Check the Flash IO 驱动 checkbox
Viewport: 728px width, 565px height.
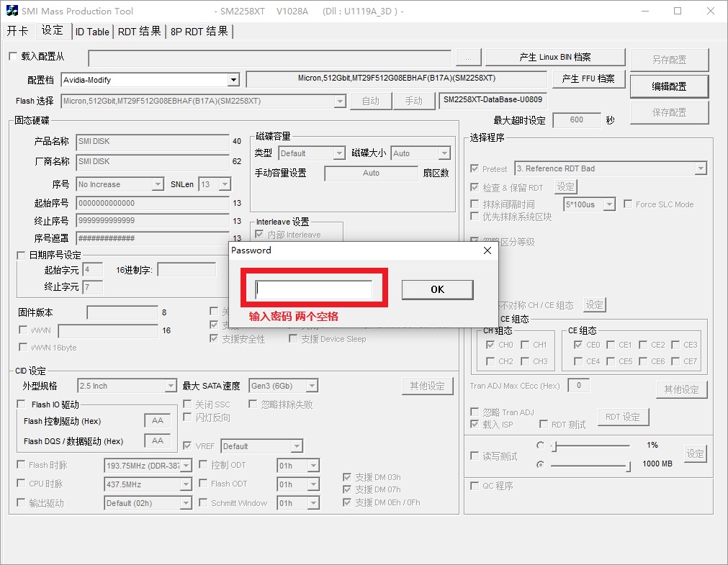tap(21, 404)
